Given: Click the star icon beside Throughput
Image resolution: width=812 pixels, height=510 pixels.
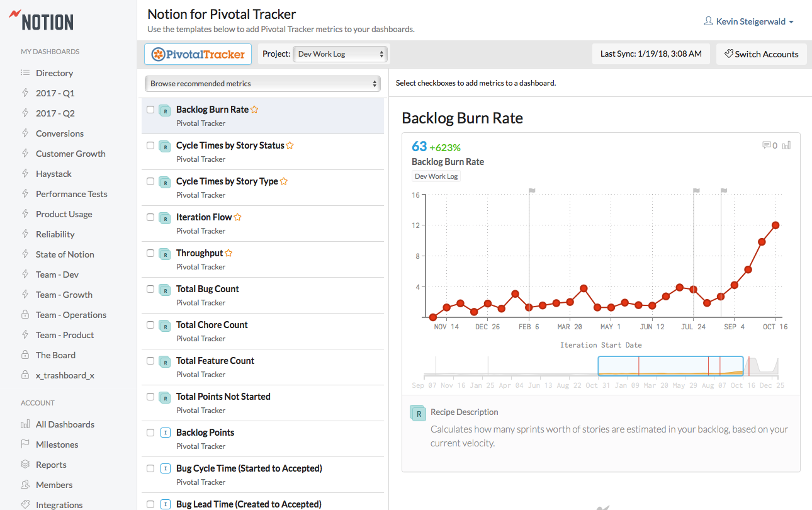Looking at the screenshot, I should 228,253.
